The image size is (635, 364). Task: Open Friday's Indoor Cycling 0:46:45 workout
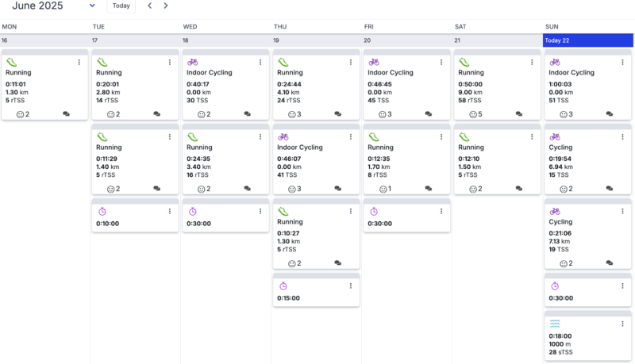tap(406, 82)
